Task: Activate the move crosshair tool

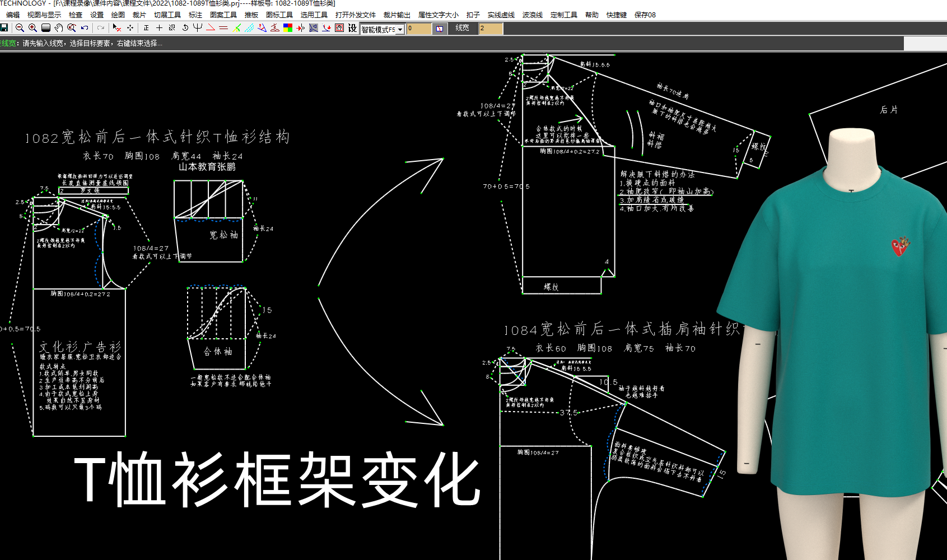Action: (129, 28)
